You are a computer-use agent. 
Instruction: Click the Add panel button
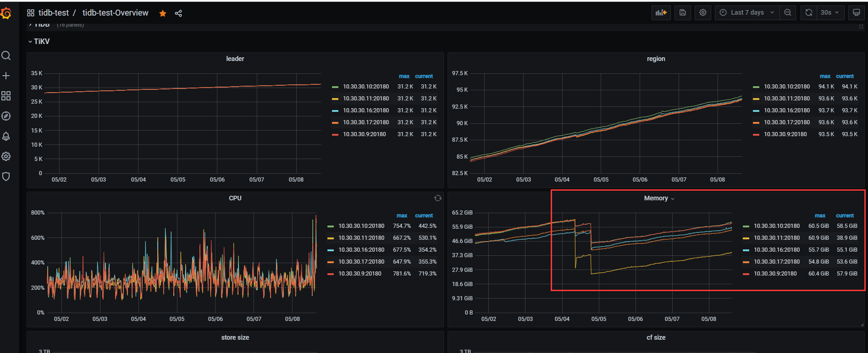point(661,13)
